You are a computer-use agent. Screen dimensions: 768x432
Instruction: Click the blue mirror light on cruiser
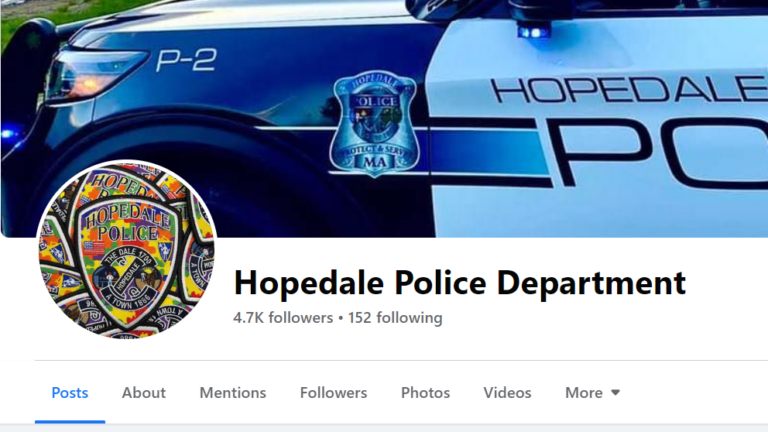tap(534, 32)
